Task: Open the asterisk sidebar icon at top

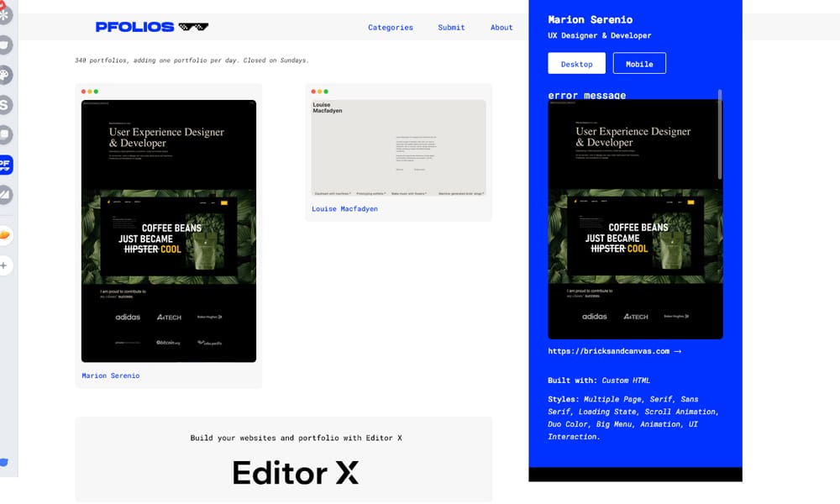Action: tap(5, 15)
